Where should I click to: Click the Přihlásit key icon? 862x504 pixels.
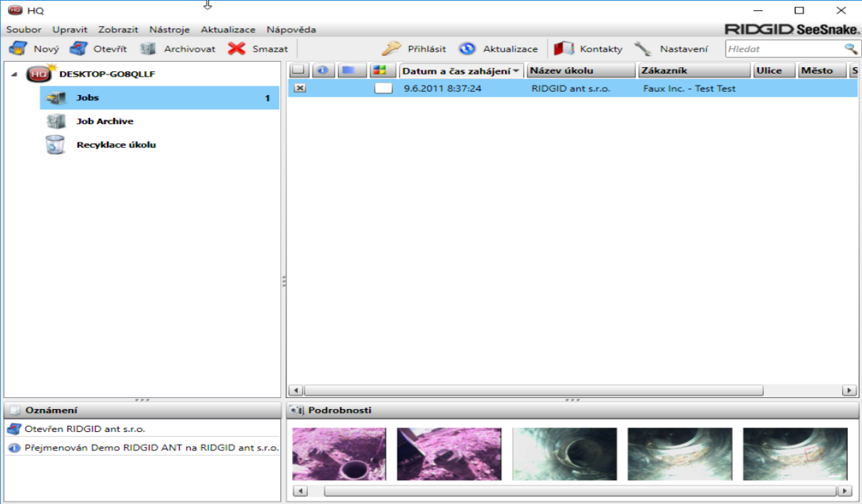[391, 49]
